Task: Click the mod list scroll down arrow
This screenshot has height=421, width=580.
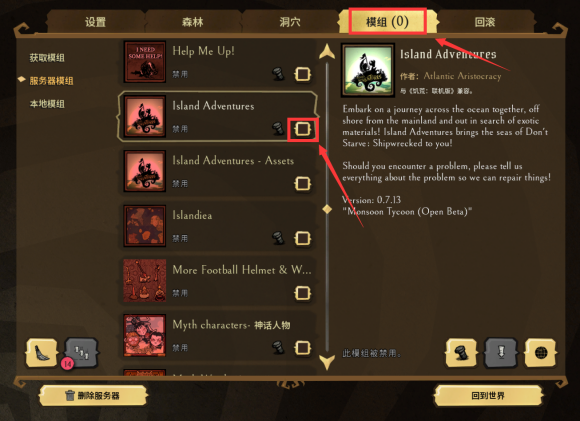Action: point(327,362)
